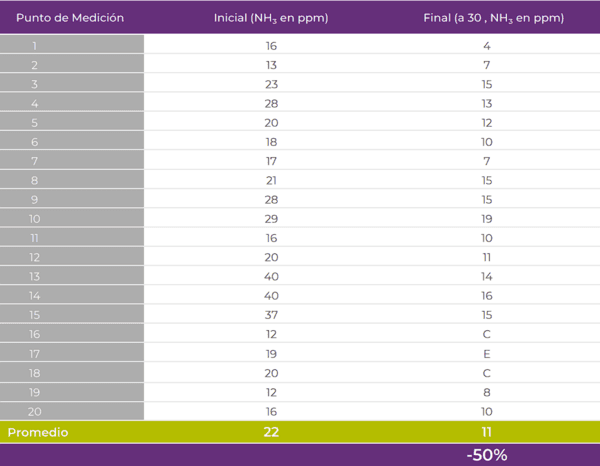Select the Promedio row label
Viewport: 600px width, 466px height.
38,432
